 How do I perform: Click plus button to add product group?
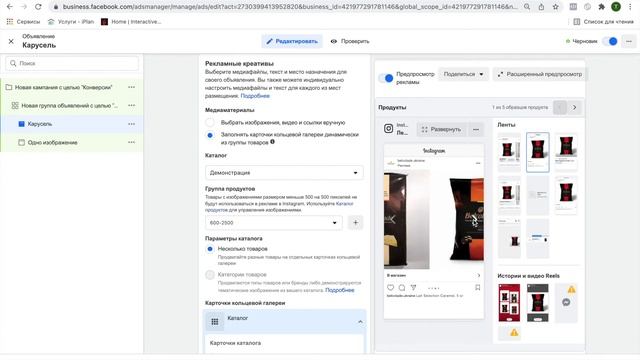(x=356, y=223)
